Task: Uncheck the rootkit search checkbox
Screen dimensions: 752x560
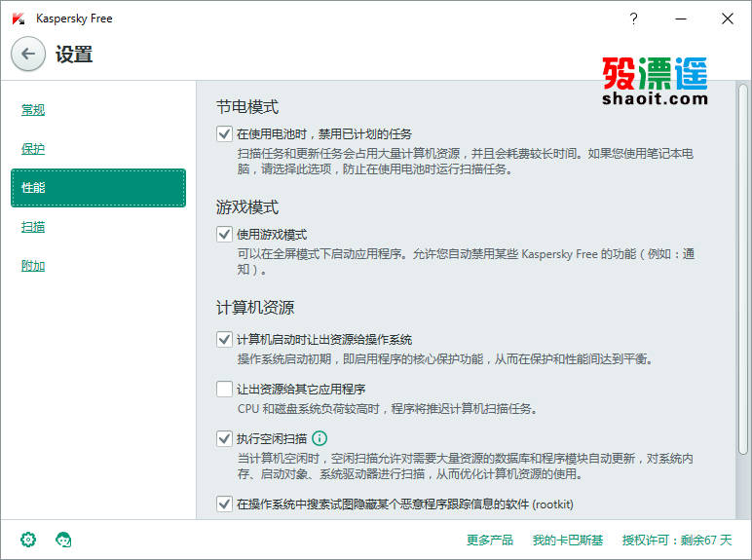Action: click(224, 504)
